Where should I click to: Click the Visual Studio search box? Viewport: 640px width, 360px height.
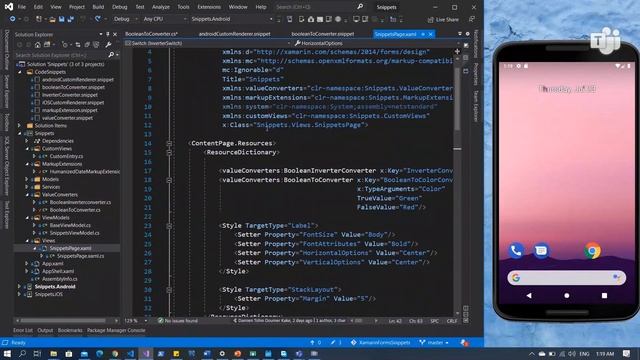pyautogui.click(x=319, y=7)
